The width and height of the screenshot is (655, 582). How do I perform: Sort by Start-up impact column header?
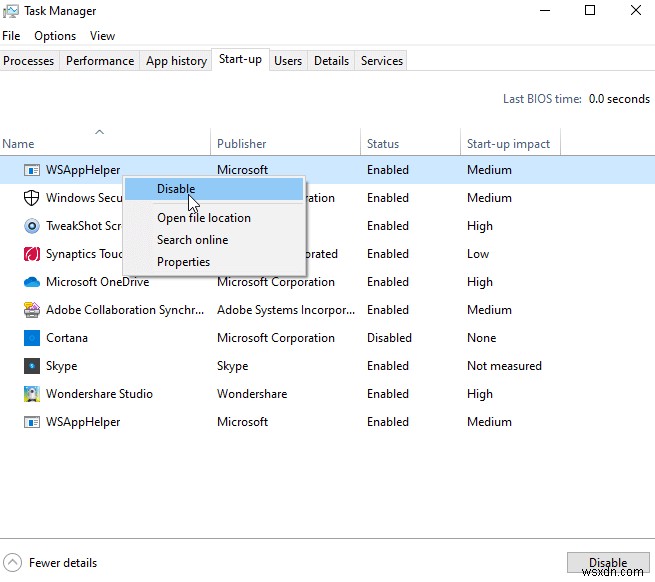(x=508, y=144)
